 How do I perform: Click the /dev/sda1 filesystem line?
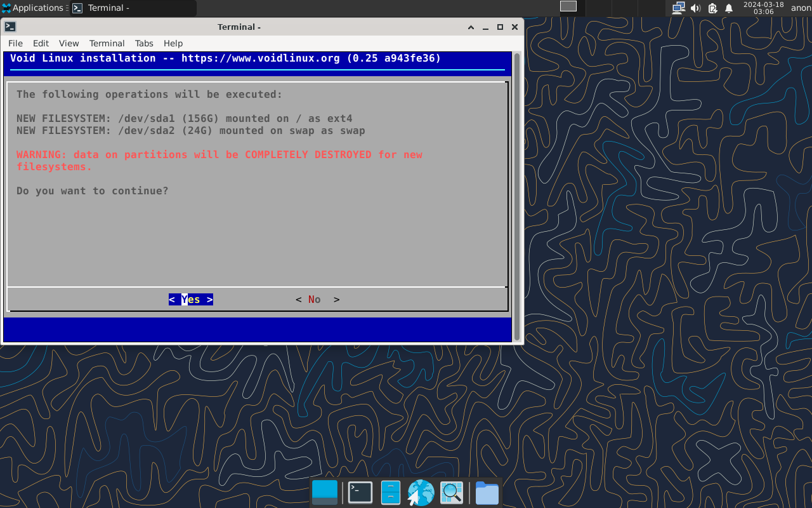[185, 119]
